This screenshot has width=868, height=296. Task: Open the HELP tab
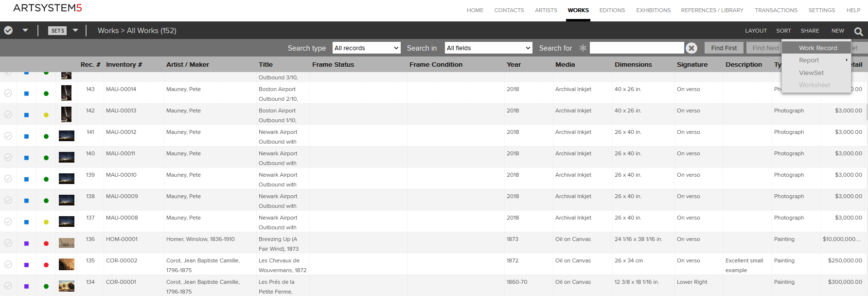pos(853,10)
